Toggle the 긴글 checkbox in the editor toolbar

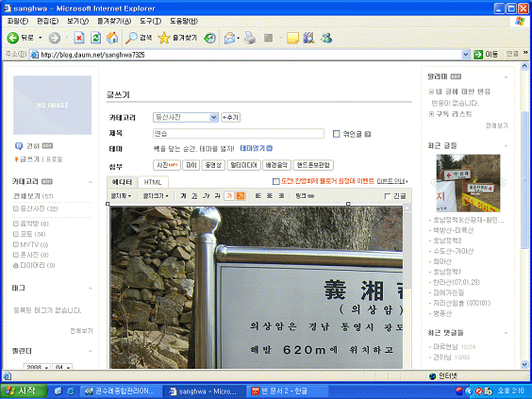tap(388, 196)
